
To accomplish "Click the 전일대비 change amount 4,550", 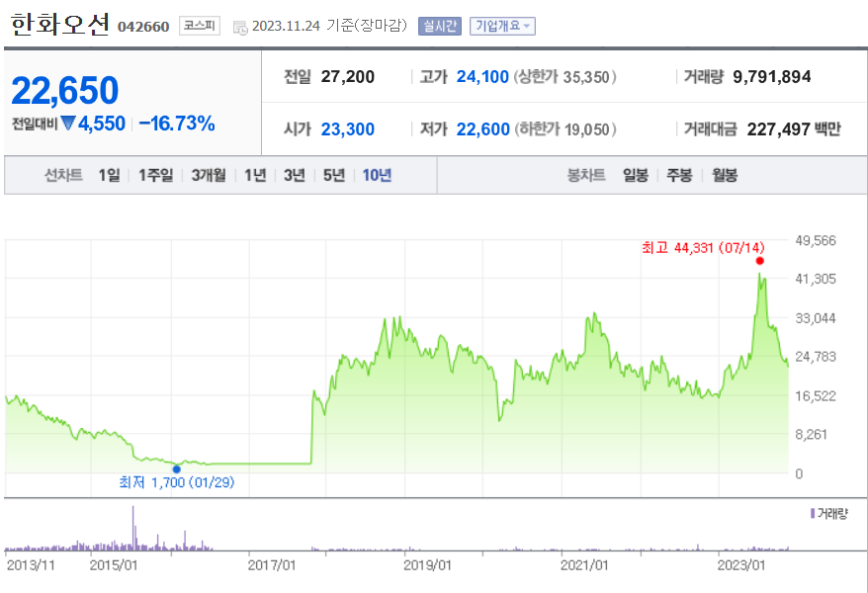I will click(x=102, y=124).
